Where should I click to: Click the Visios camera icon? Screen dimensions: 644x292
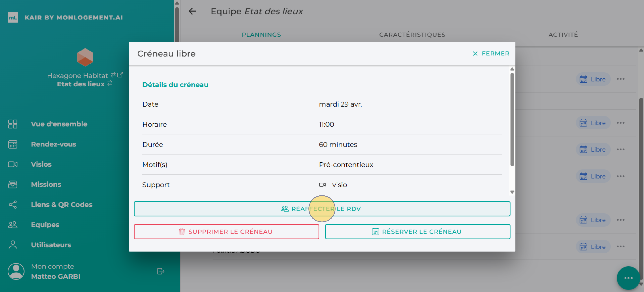tap(12, 164)
